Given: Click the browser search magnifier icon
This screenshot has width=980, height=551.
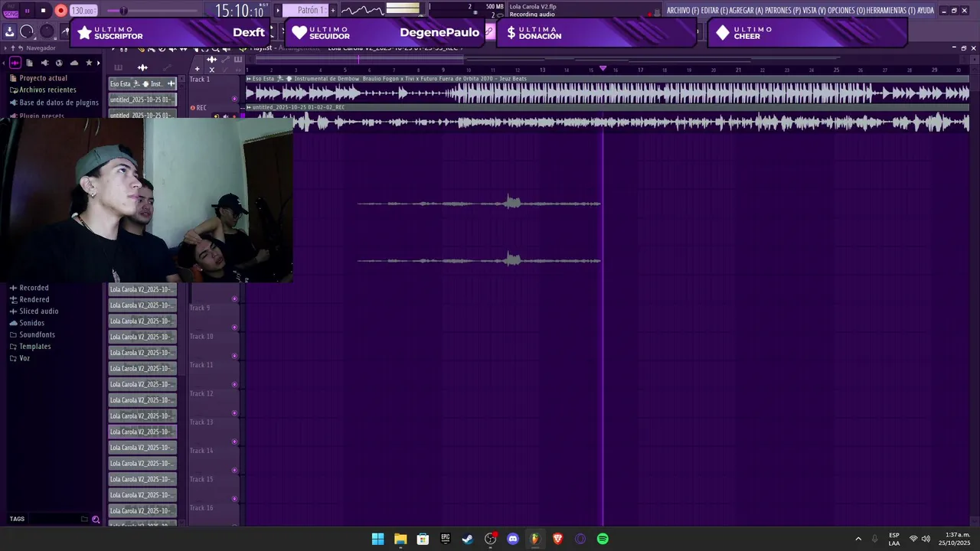Looking at the screenshot, I should (96, 519).
